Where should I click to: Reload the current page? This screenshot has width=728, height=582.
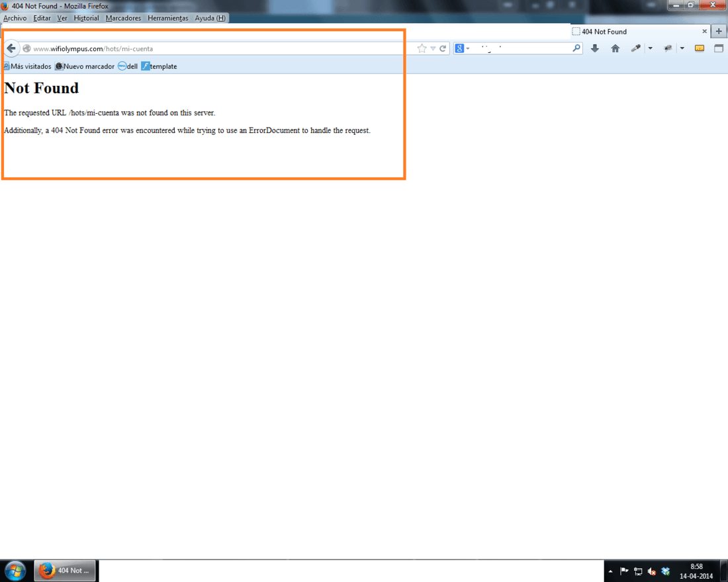(x=443, y=48)
